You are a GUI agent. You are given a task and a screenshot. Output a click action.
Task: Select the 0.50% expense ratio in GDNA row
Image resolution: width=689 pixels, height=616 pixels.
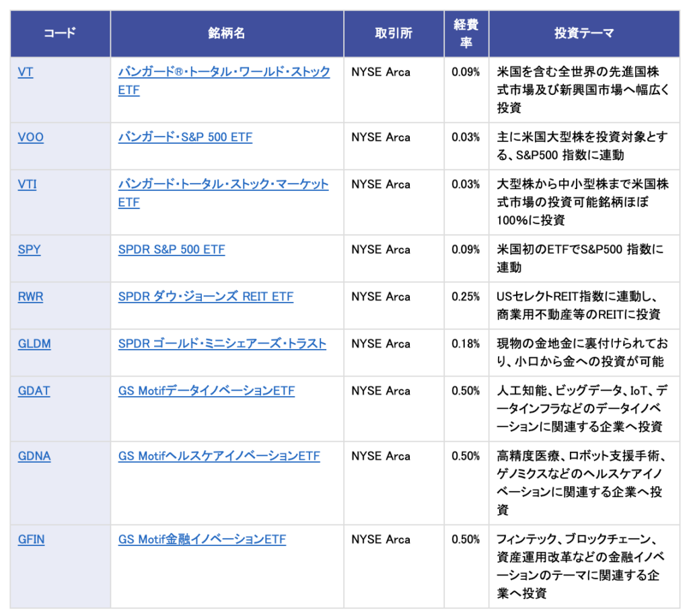click(x=466, y=456)
